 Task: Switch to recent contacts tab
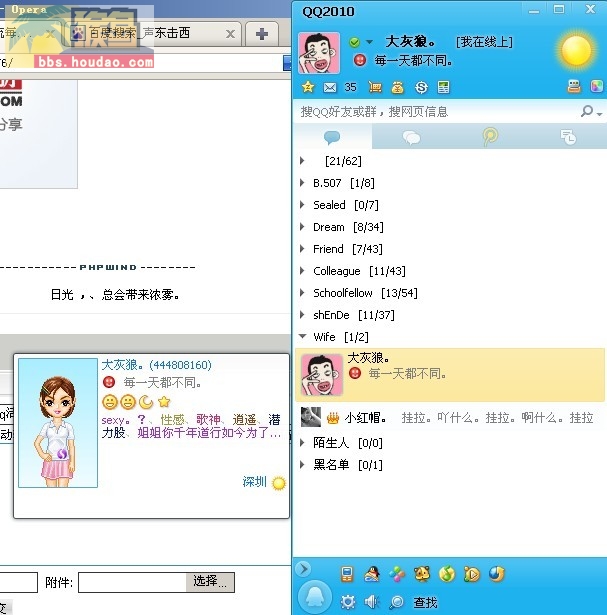[568, 137]
